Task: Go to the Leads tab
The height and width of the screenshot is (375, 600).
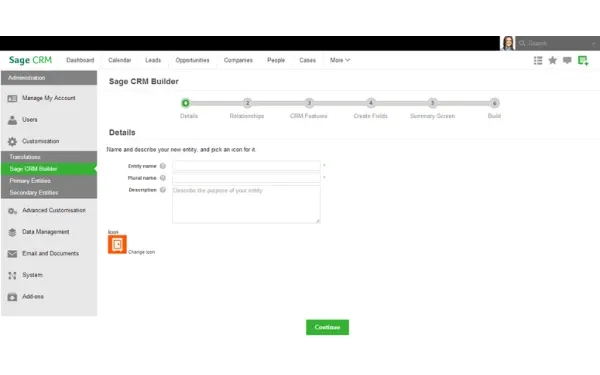Action: coord(153,60)
